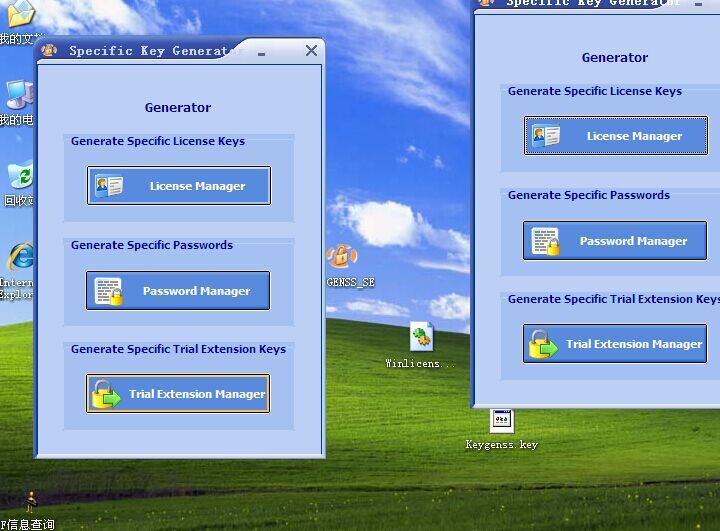Click 'Generate Specific Trial Extension Keys' label in right window
This screenshot has height=531, width=720.
(x=614, y=299)
